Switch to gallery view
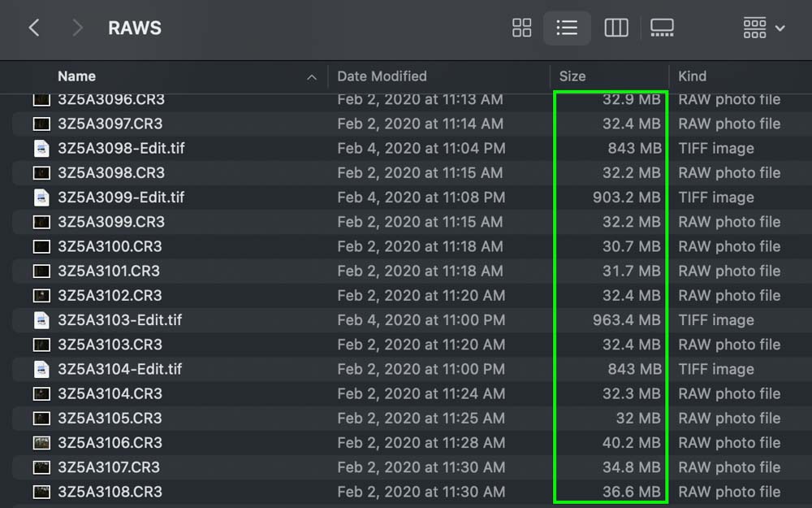The width and height of the screenshot is (812, 508). [662, 27]
